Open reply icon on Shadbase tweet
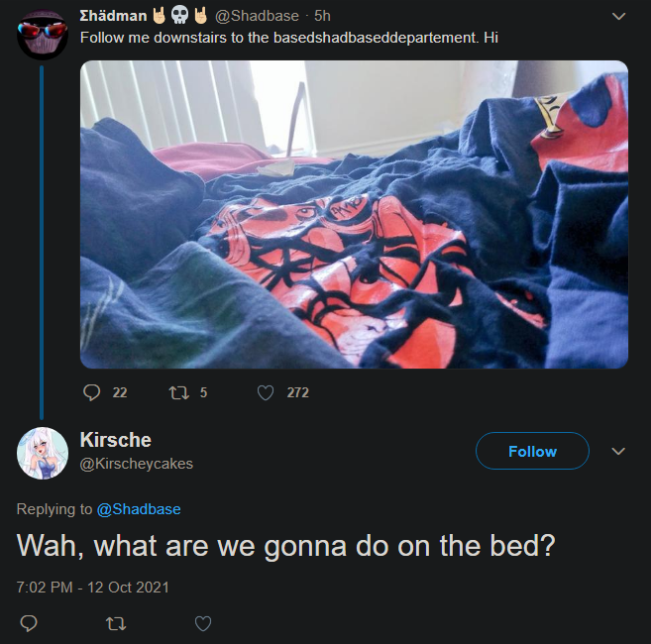This screenshot has width=651, height=644. [91, 392]
